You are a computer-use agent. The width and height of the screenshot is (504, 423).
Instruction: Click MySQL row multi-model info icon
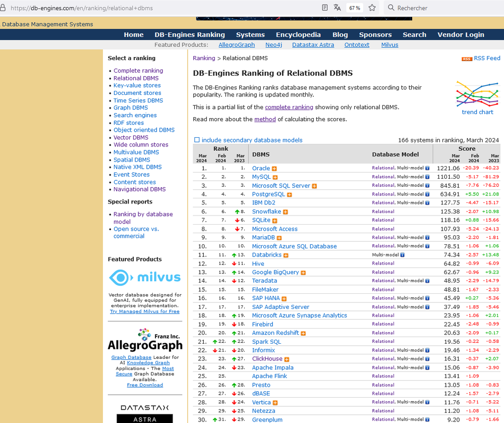point(427,177)
